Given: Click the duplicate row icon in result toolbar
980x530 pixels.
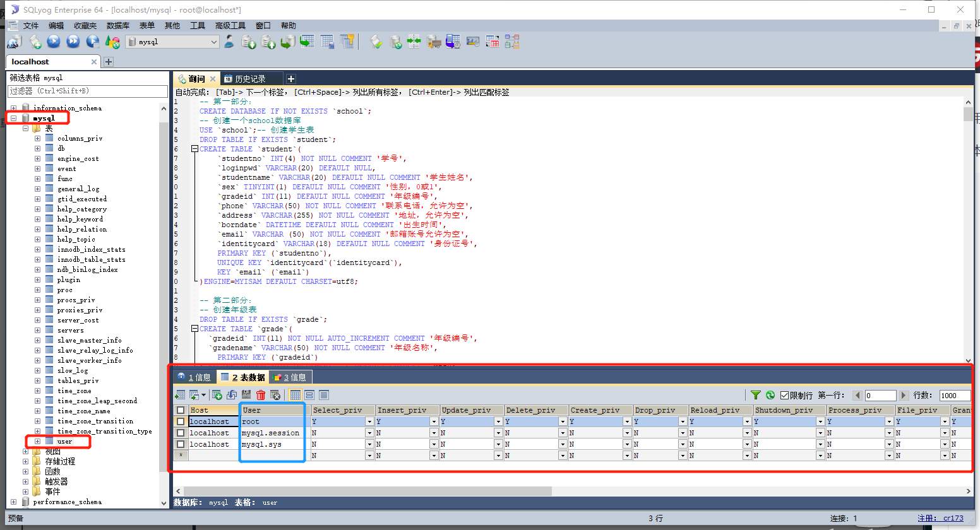Looking at the screenshot, I should [x=232, y=395].
